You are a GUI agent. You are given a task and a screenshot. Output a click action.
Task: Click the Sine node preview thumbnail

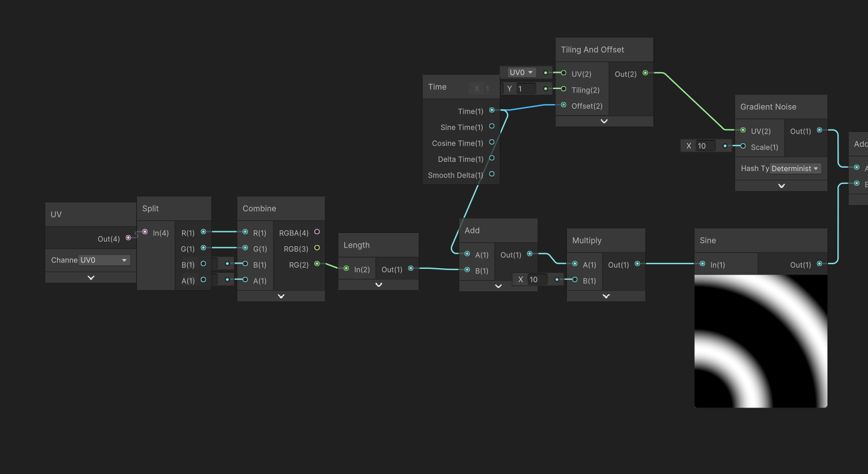[x=761, y=341]
